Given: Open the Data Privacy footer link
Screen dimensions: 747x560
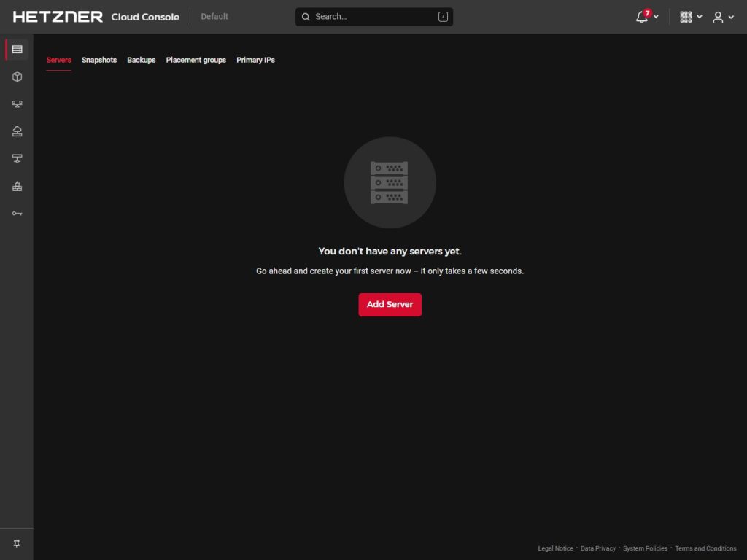Looking at the screenshot, I should (x=597, y=548).
